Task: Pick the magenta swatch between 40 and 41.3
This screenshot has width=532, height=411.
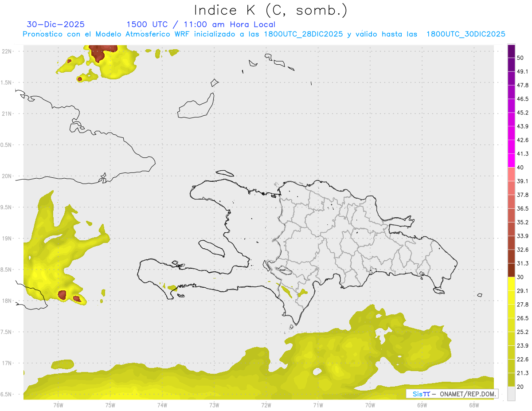Action: pos(511,160)
